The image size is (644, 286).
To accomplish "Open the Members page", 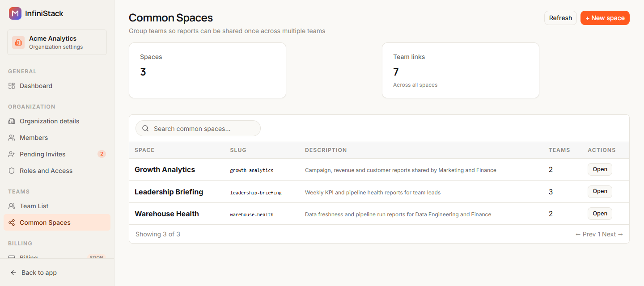I will point(57,138).
